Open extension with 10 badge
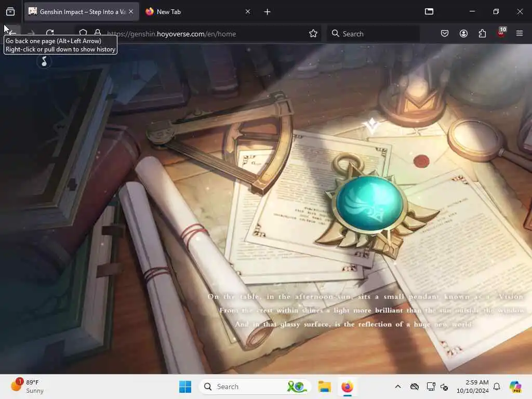Screen dimensions: 532x399 [x=501, y=33]
